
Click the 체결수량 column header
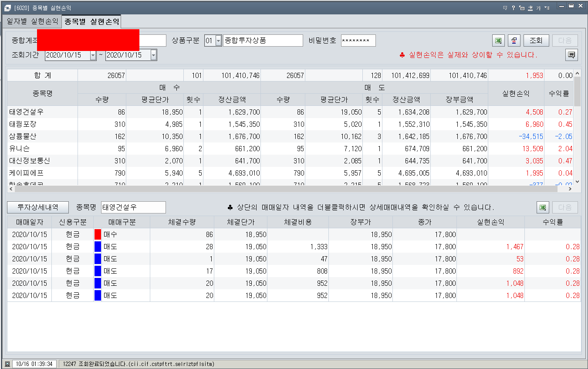pyautogui.click(x=182, y=222)
